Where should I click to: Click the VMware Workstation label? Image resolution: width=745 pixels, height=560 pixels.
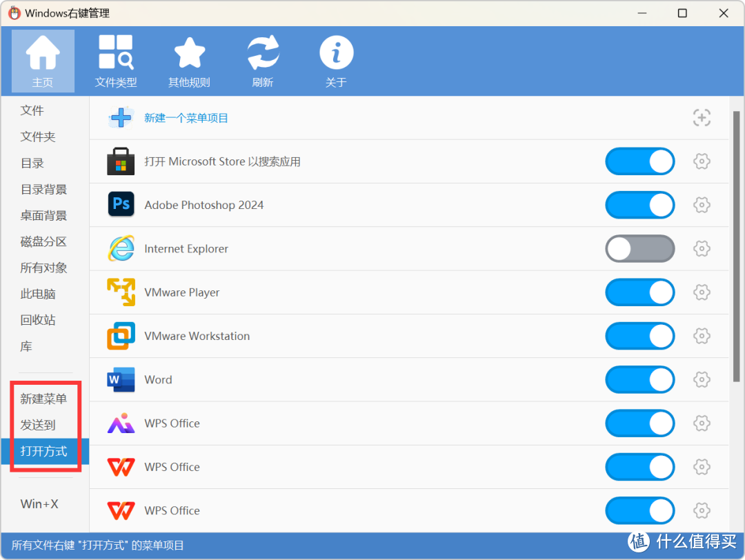(x=197, y=336)
